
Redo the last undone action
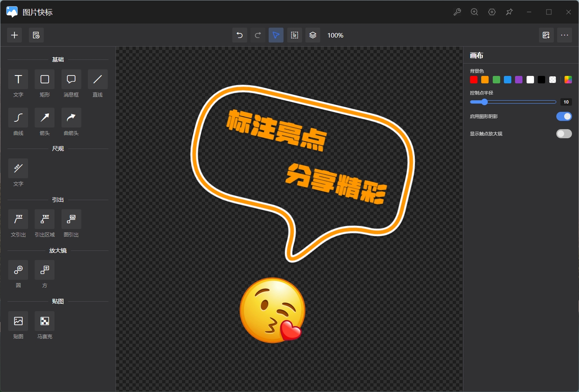pyautogui.click(x=258, y=35)
